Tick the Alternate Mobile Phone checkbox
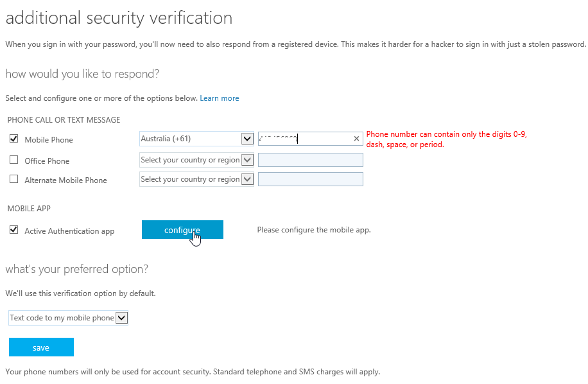588x384 pixels. [13, 179]
